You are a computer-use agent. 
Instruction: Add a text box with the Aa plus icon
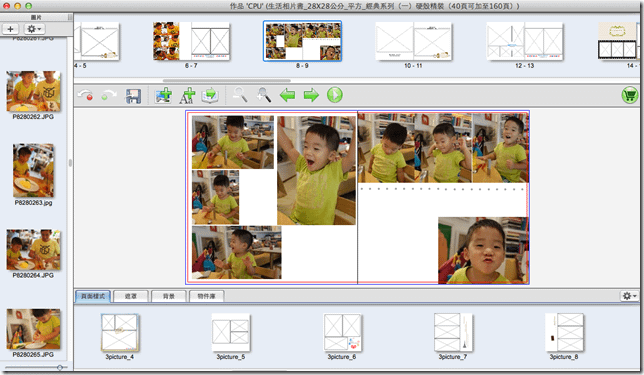187,95
